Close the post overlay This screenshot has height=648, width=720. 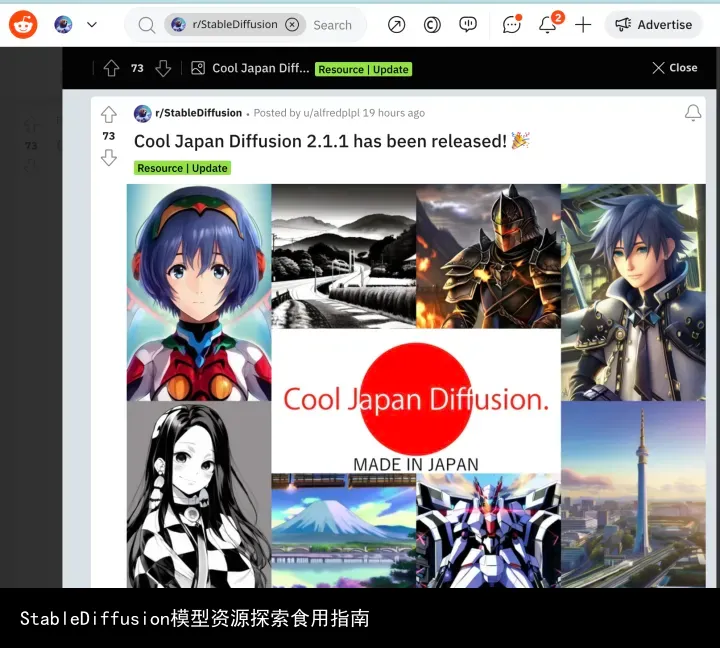click(675, 68)
